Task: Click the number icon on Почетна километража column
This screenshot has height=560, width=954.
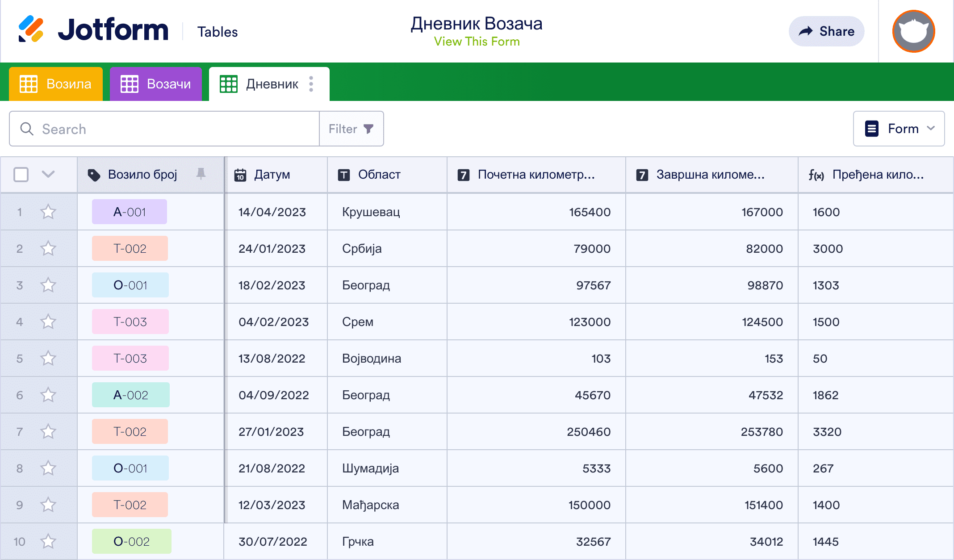Action: (x=464, y=175)
